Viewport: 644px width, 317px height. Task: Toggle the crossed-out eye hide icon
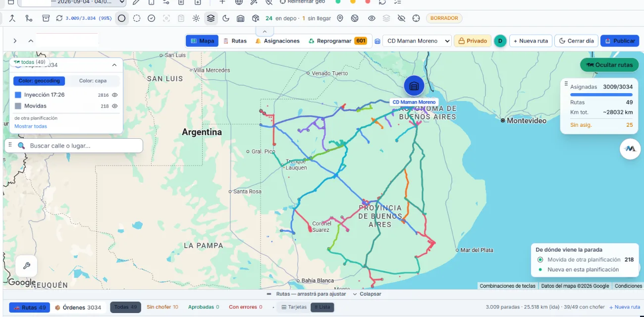(401, 18)
